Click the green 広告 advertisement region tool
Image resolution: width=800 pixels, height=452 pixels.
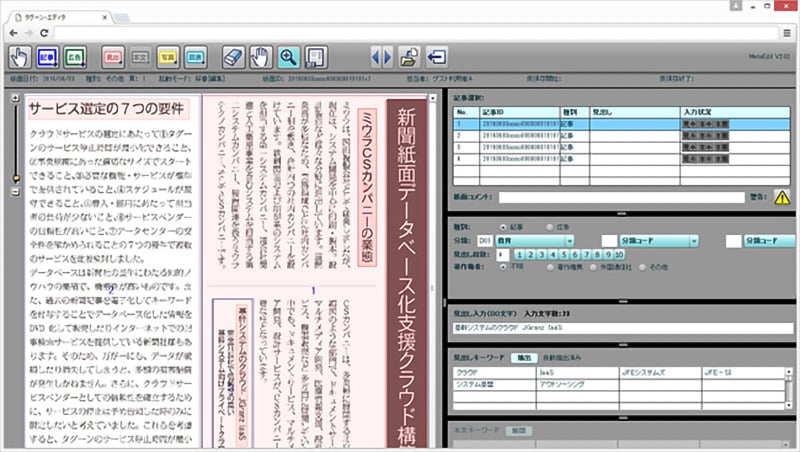[76, 56]
